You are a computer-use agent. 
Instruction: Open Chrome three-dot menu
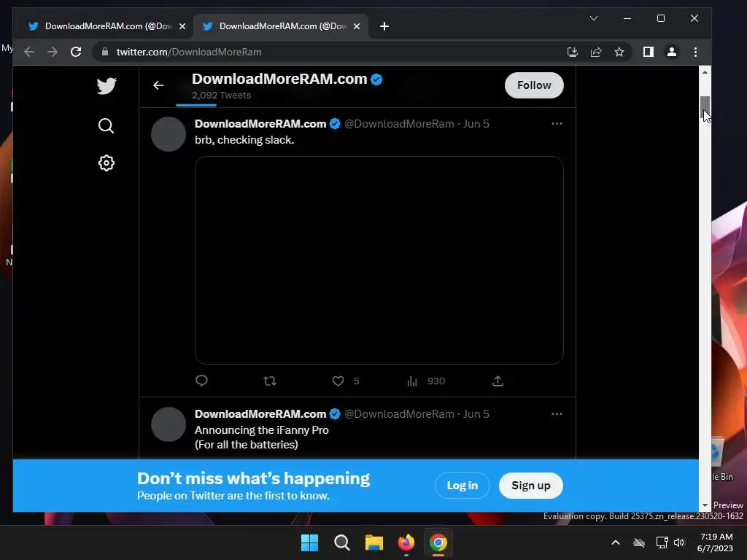(695, 52)
